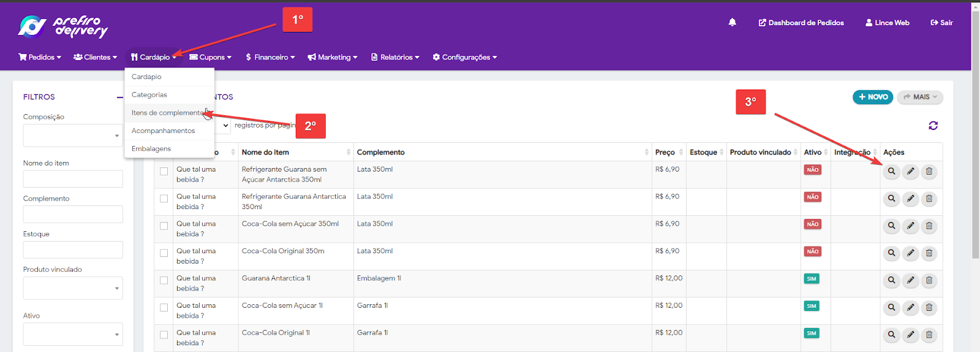Viewport: 980px width, 352px height.
Task: Open the MAIS actions dropdown
Action: 920,97
